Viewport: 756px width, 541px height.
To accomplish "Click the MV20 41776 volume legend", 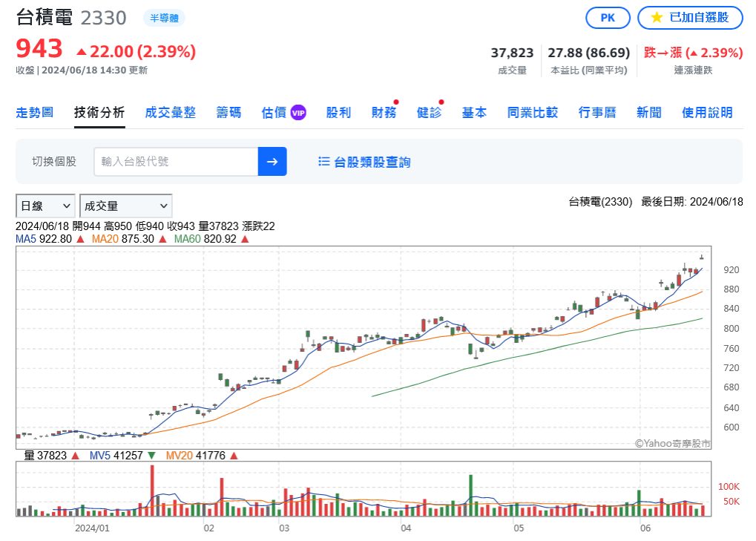I will pos(202,456).
